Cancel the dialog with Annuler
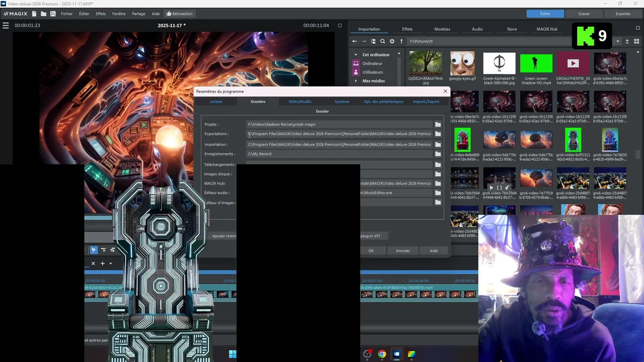The height and width of the screenshot is (362, 644). [403, 250]
